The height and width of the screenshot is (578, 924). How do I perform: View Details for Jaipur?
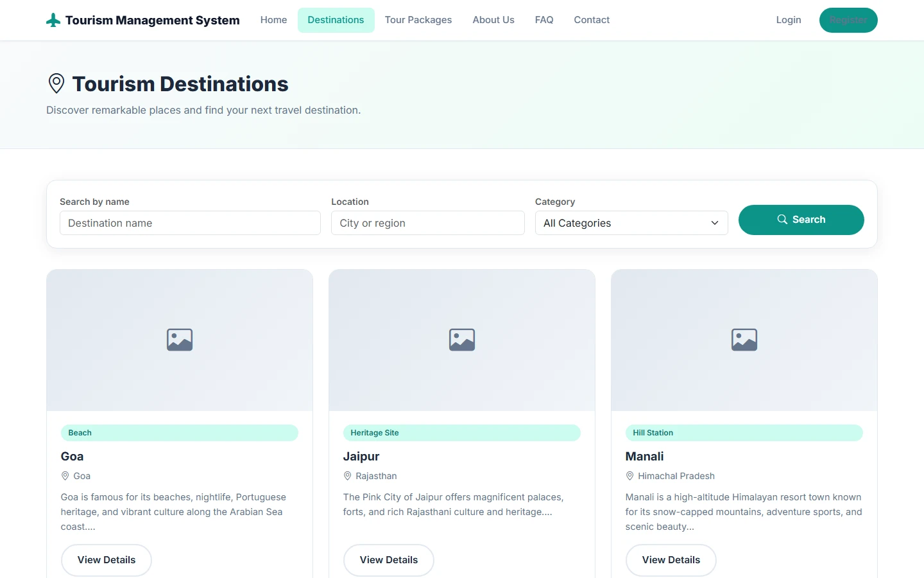(x=389, y=560)
